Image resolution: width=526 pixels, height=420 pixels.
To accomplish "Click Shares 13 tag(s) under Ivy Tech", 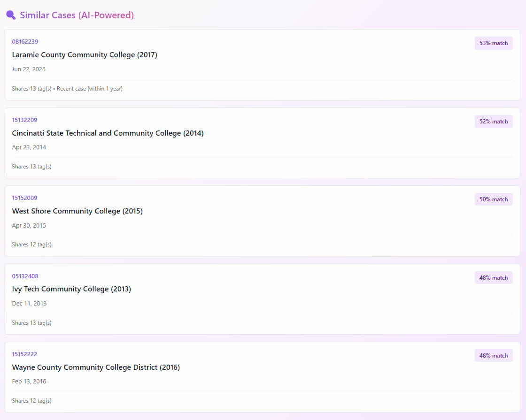I will point(32,323).
